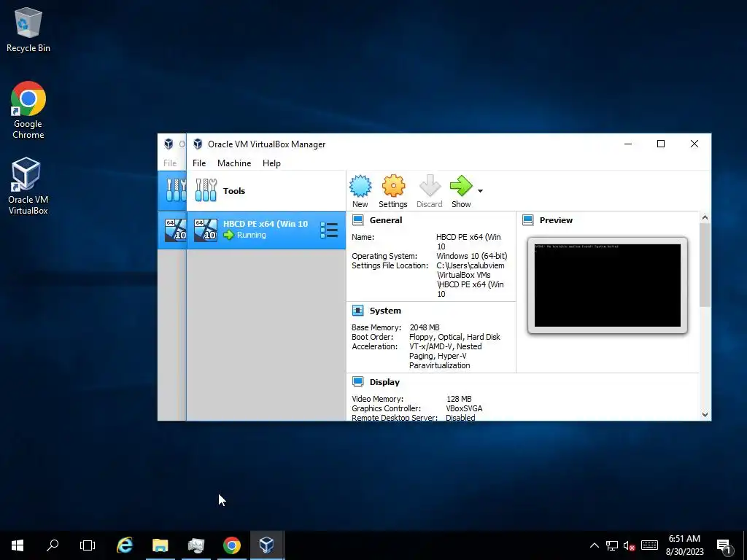Select VM icon in background VirtualBox window
This screenshot has width=747, height=560.
pyautogui.click(x=175, y=230)
